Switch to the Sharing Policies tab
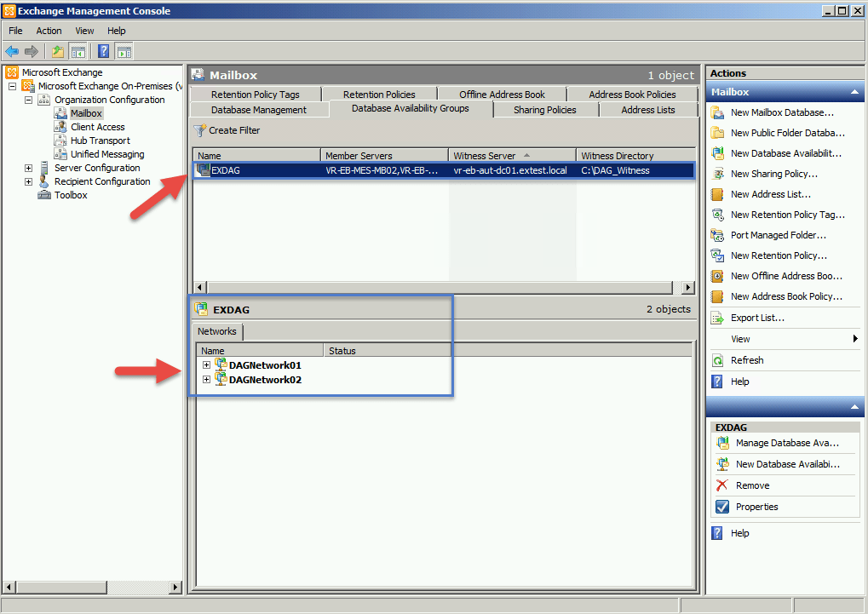 [544, 110]
